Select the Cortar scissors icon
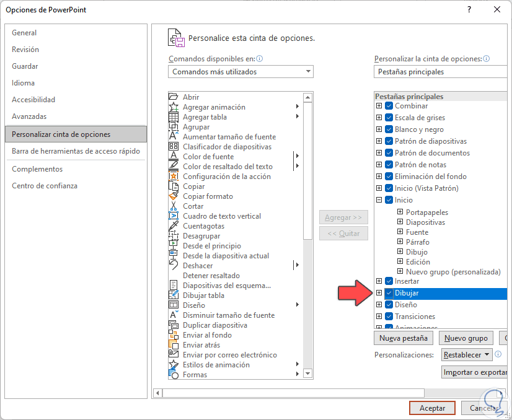Image resolution: width=512 pixels, height=420 pixels. click(174, 206)
